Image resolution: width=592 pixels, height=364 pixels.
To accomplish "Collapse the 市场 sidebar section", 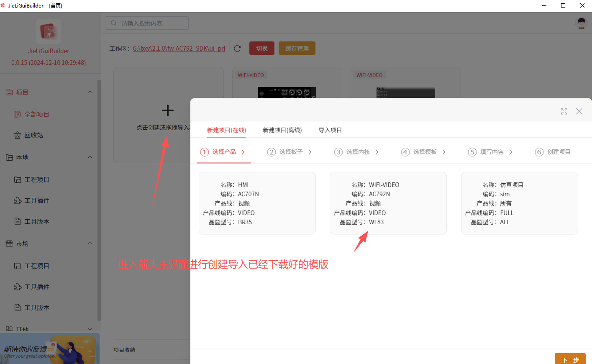I will pyautogui.click(x=90, y=244).
